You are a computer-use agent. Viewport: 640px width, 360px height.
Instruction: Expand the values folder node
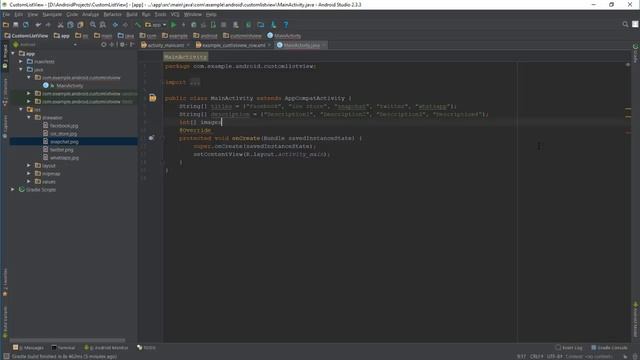[29, 181]
